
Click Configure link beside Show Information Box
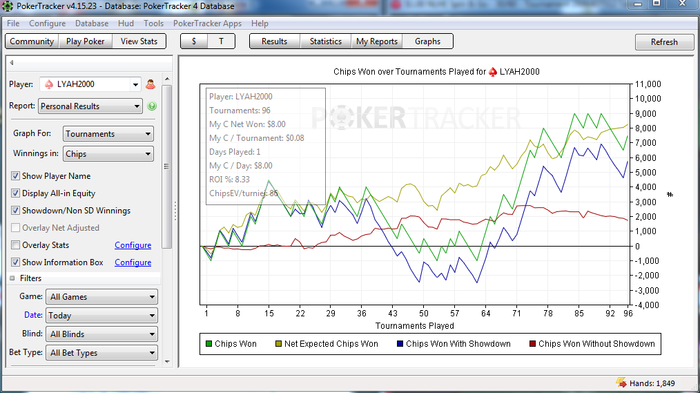tap(133, 263)
